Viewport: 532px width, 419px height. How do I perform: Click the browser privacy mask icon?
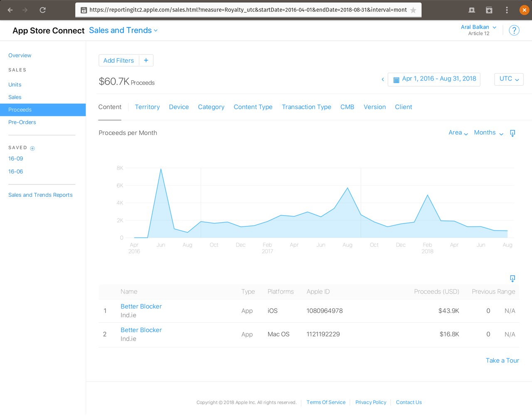pos(472,10)
